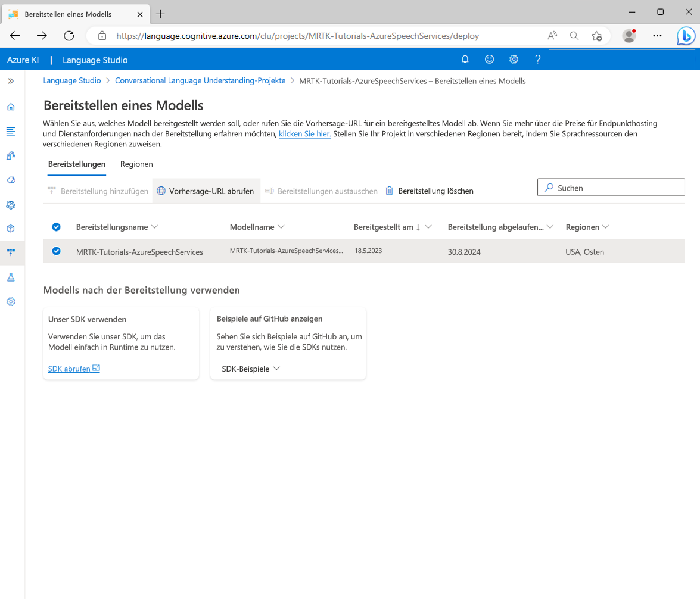Open the flask icon in sidebar
Viewport: 700px width, 599px height.
tap(11, 277)
